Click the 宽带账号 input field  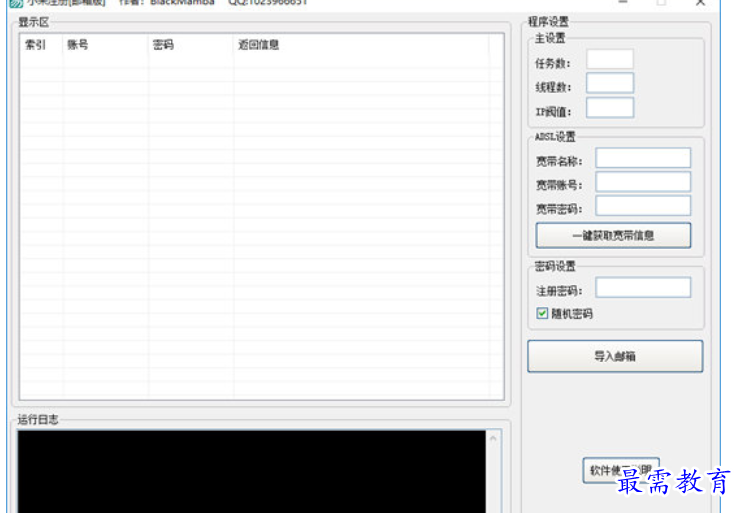coord(643,181)
